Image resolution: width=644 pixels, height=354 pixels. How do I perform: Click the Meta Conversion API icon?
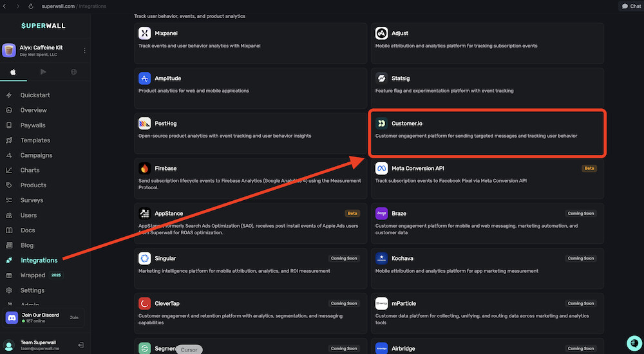coord(381,169)
